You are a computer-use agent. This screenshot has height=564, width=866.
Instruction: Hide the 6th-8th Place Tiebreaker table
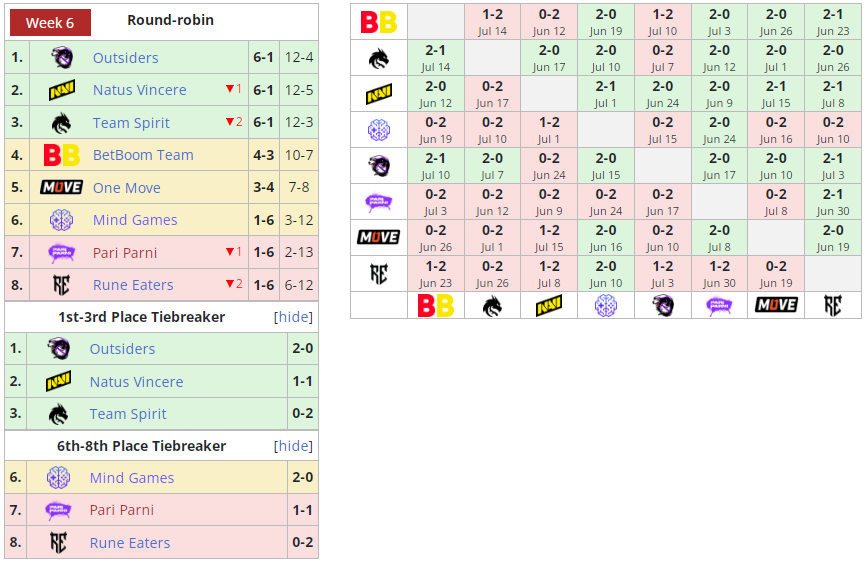(293, 446)
